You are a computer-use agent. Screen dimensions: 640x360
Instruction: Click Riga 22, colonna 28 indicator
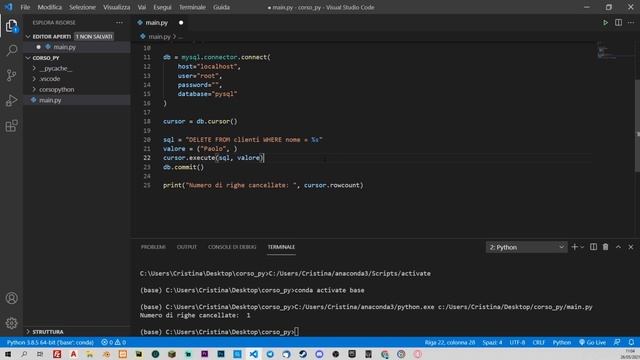[450, 342]
